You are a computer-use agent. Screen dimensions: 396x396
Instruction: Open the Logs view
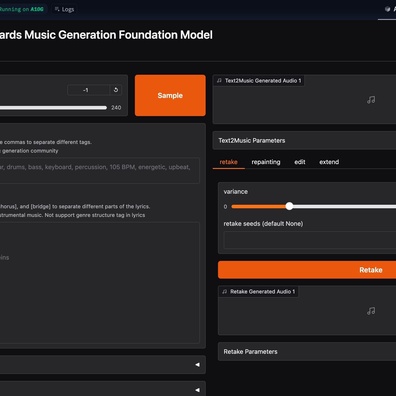coord(64,9)
